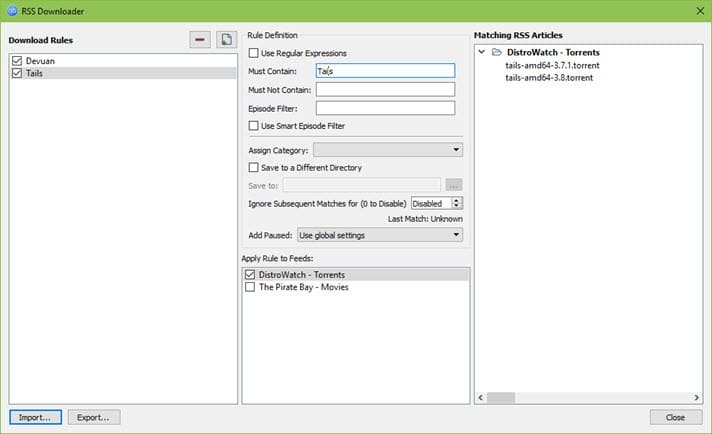Viewport: 712px width, 434px height.
Task: Click the Import... button
Action: coord(35,417)
